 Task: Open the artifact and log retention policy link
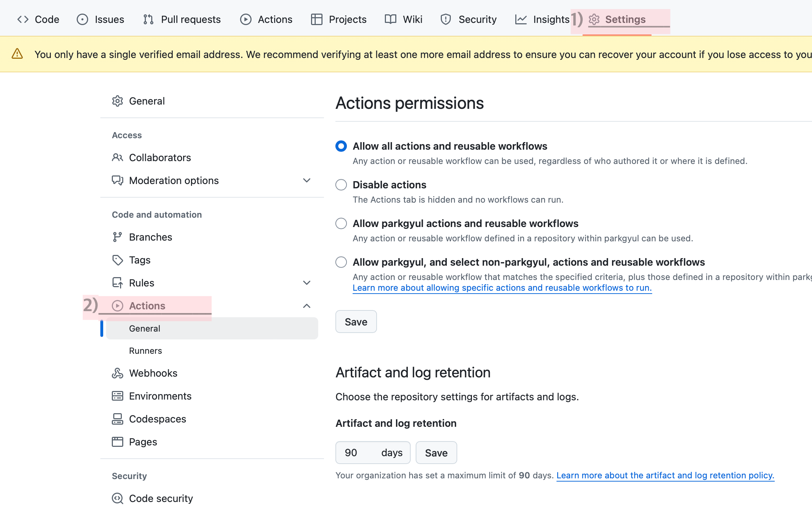(x=665, y=475)
